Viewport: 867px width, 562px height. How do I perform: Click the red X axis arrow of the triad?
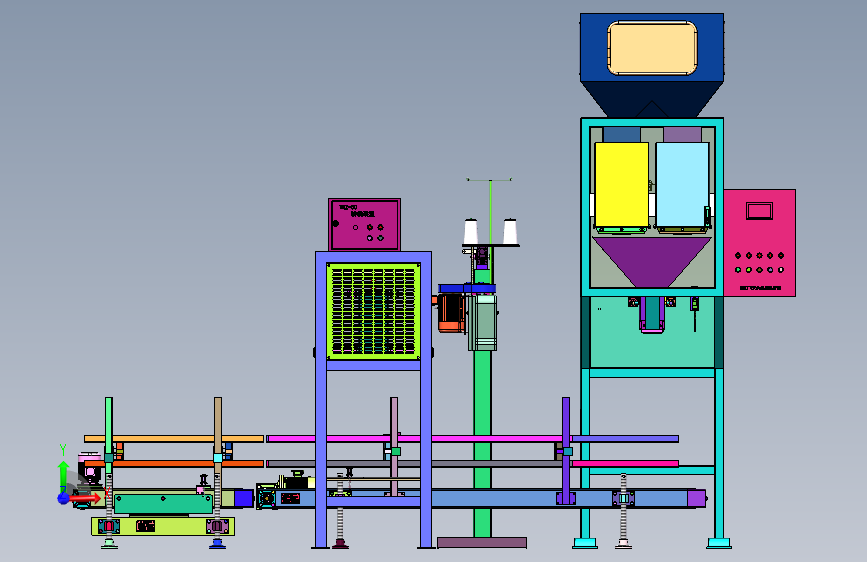[x=86, y=498]
